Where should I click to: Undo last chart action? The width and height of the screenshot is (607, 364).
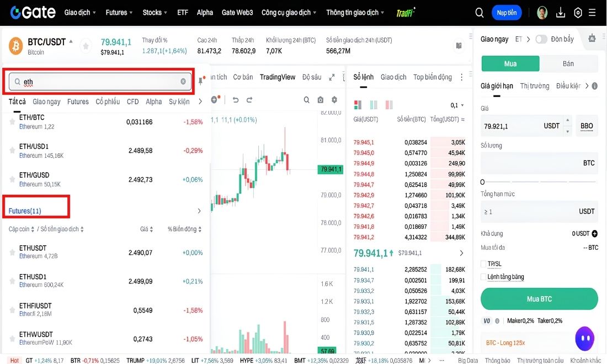point(236,100)
